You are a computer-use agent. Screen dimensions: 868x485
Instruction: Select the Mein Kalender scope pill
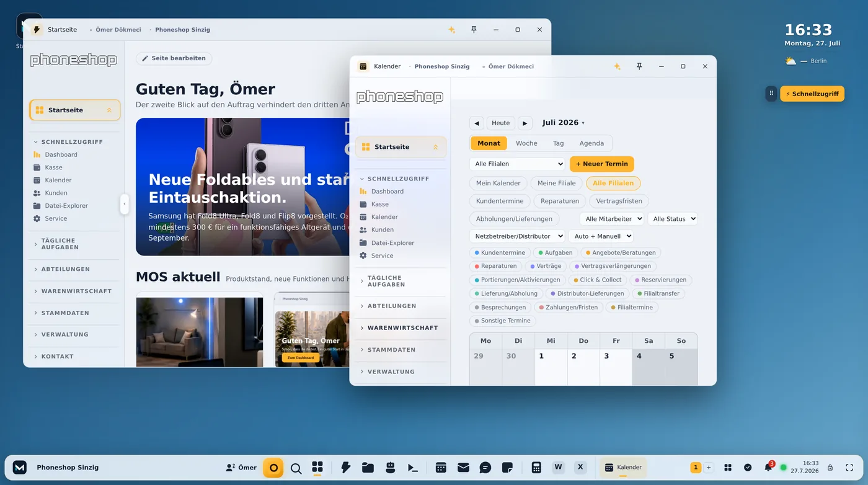pyautogui.click(x=498, y=183)
